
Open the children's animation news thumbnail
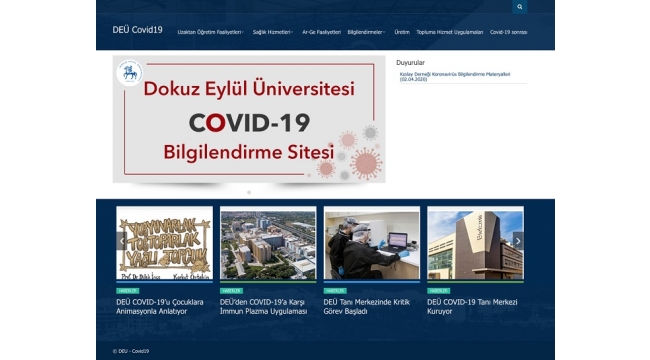pyautogui.click(x=165, y=243)
